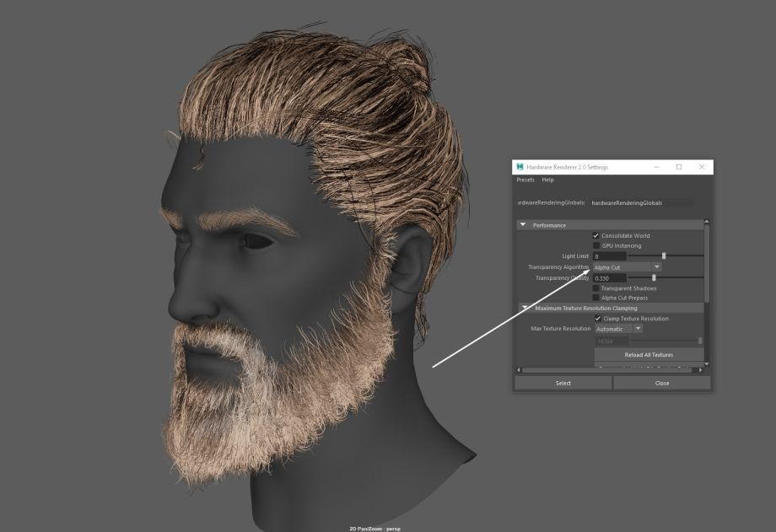Click the Light Limit slider handle
The height and width of the screenshot is (532, 776).
[x=664, y=255]
